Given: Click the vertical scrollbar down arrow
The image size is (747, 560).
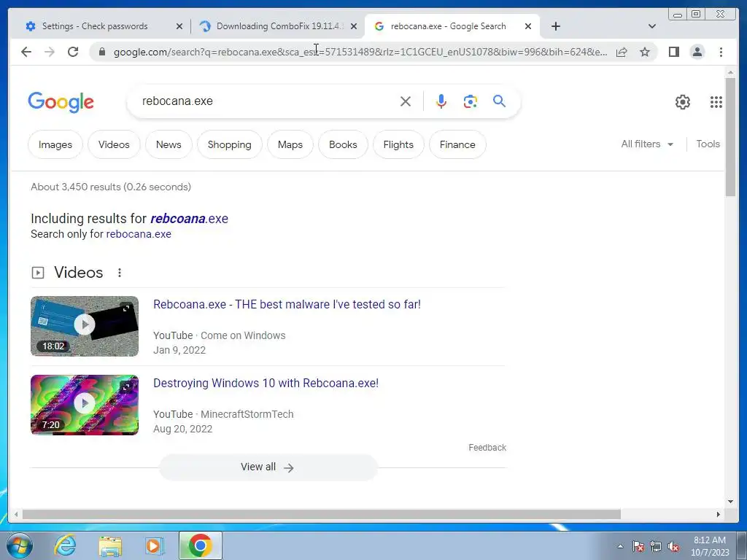Looking at the screenshot, I should (731, 502).
